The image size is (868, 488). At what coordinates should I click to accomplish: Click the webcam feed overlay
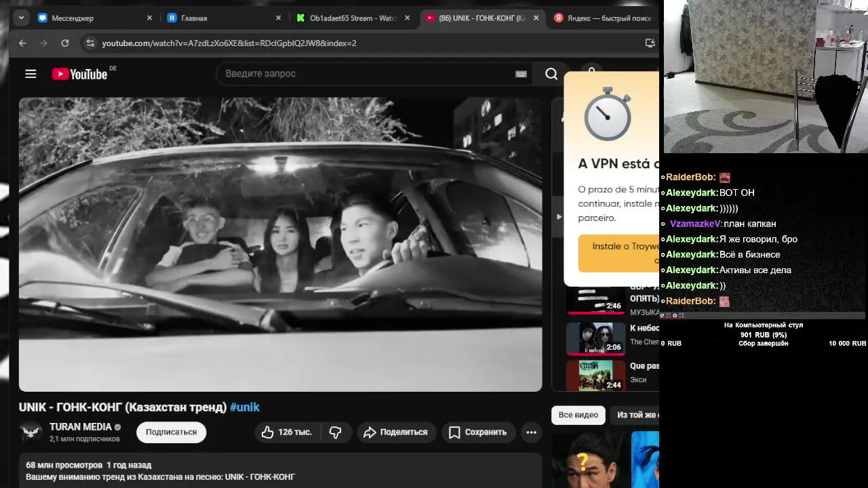(x=765, y=77)
